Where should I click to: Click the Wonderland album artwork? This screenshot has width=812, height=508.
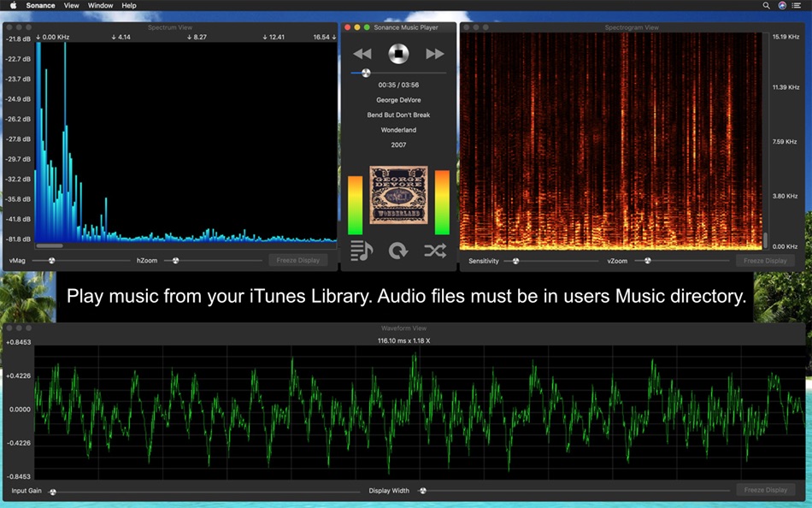tap(398, 195)
